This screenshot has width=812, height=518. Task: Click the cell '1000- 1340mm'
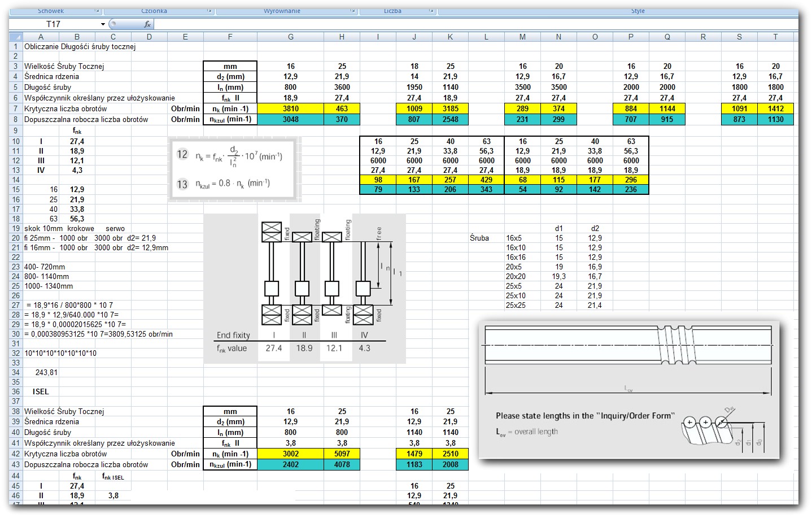coord(49,286)
